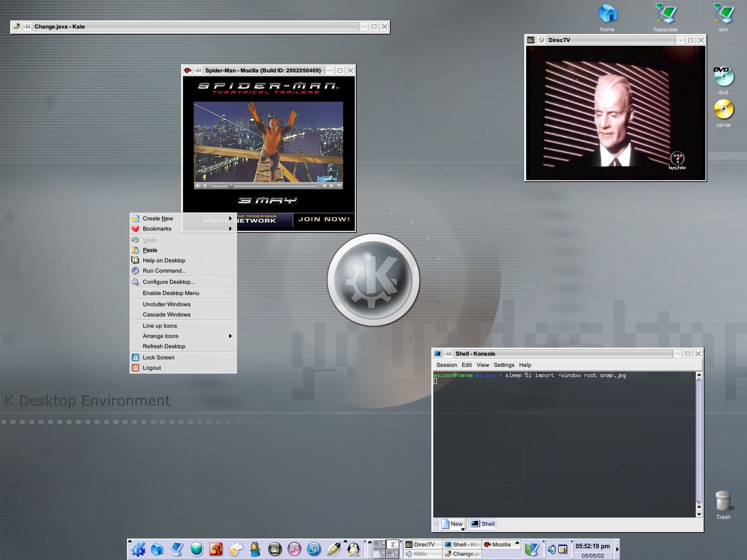Select Run Command... in context menu
The image size is (747, 560).
[183, 271]
